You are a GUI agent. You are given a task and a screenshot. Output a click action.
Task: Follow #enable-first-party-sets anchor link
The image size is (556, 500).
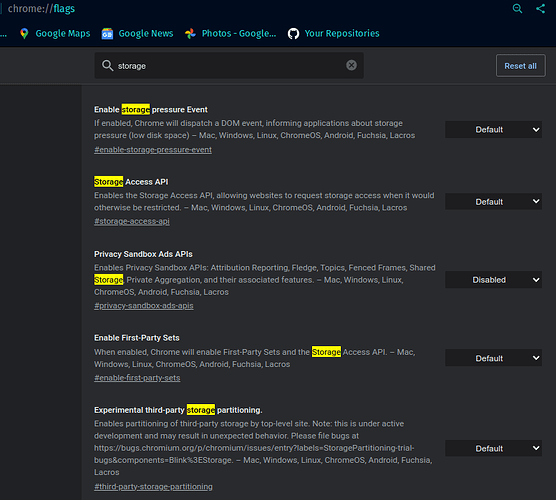137,378
